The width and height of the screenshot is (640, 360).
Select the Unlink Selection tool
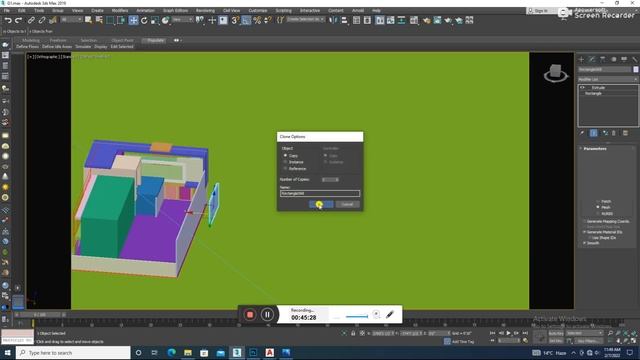tap(42, 20)
